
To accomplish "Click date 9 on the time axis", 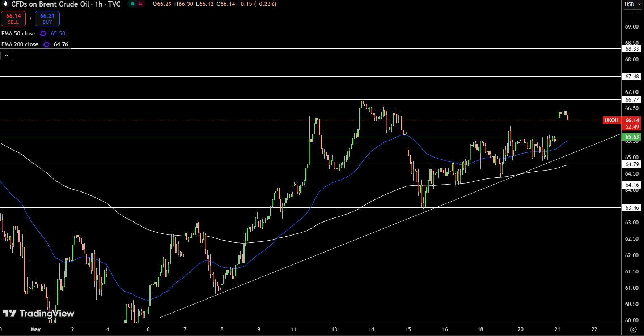I will pos(259,329).
